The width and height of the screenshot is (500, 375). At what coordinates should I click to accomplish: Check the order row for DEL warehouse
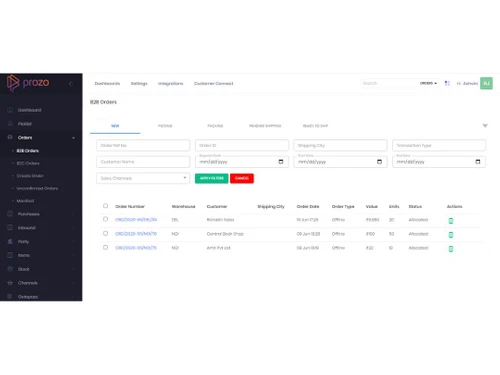[x=105, y=219]
